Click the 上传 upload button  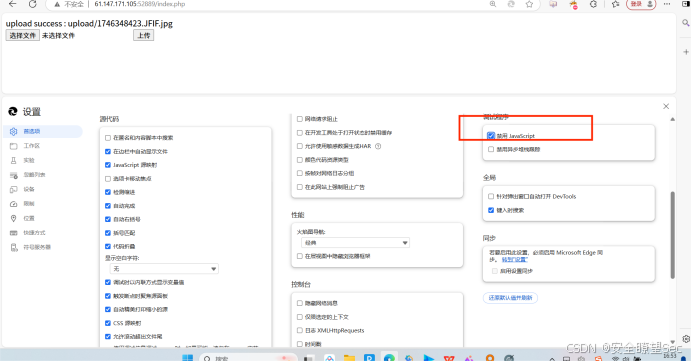[144, 35]
